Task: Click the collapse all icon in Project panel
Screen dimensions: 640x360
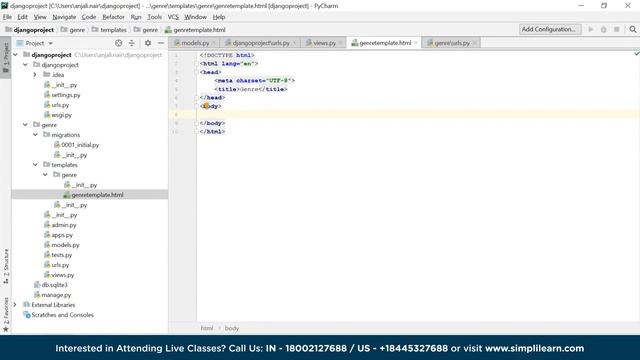Action: (132, 43)
